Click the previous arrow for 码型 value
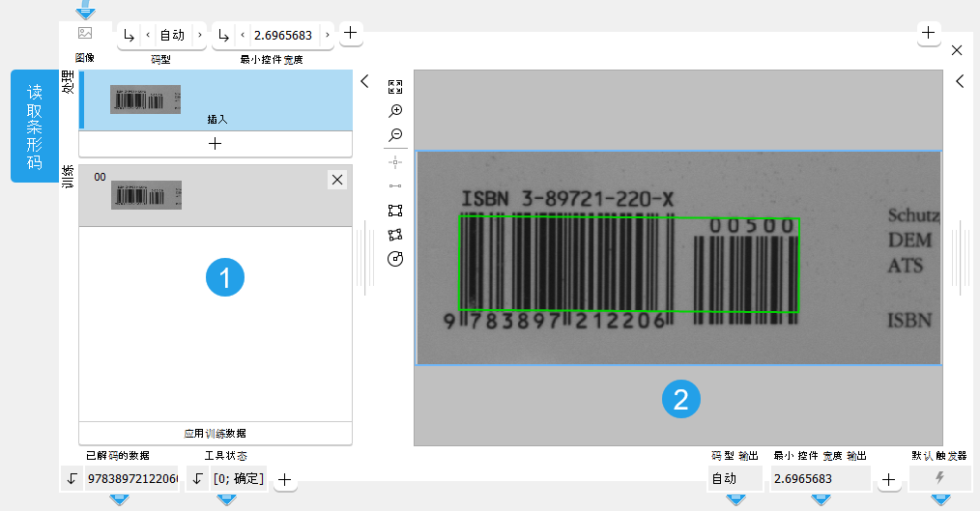The height and width of the screenshot is (511, 980). [x=147, y=36]
